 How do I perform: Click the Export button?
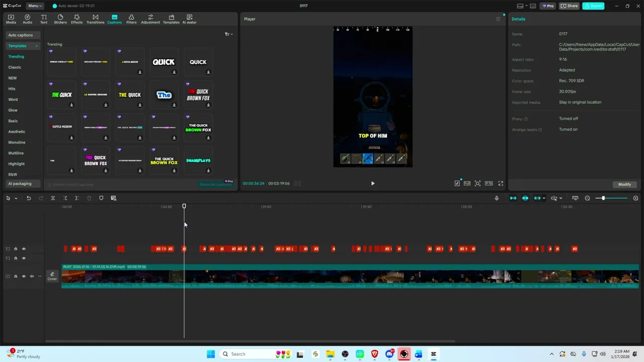coord(593,6)
